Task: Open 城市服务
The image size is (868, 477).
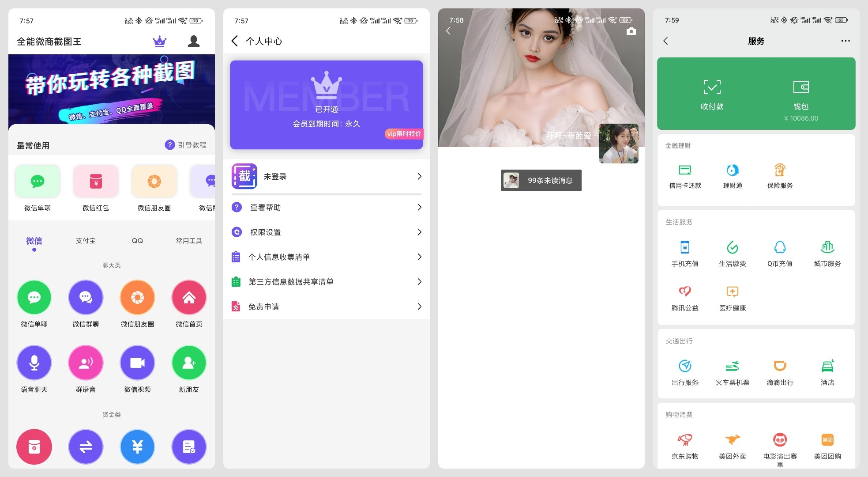Action: pyautogui.click(x=827, y=254)
